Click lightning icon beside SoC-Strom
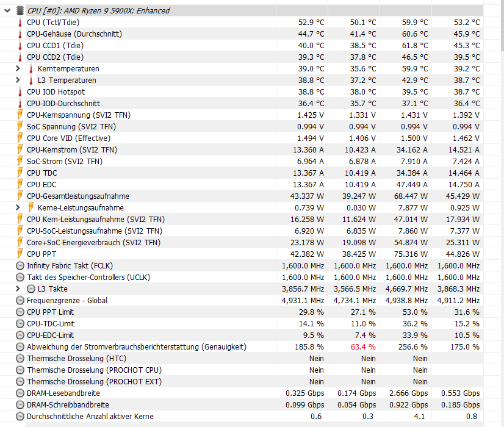The width and height of the screenshot is (504, 427). click(20, 161)
